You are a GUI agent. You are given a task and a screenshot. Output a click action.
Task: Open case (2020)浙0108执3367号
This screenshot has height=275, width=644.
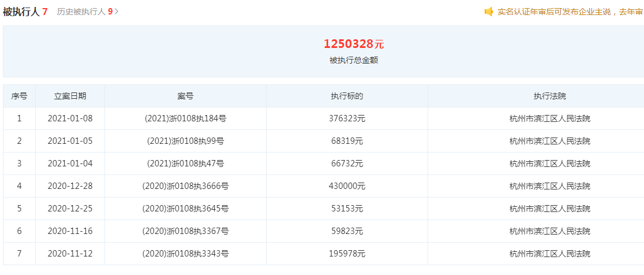tap(186, 232)
